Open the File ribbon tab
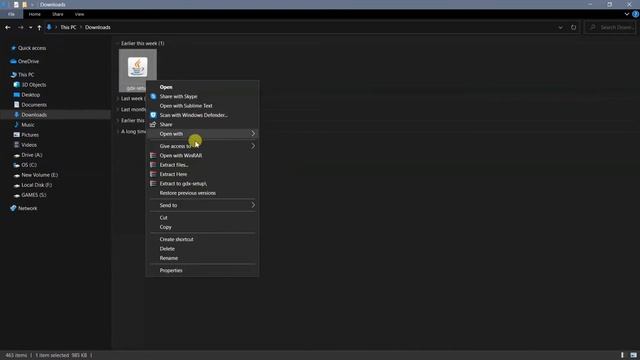The image size is (640, 360). click(11, 14)
